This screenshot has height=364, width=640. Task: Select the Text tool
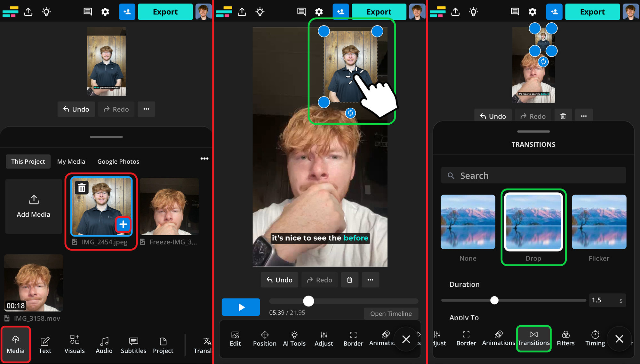tap(45, 345)
